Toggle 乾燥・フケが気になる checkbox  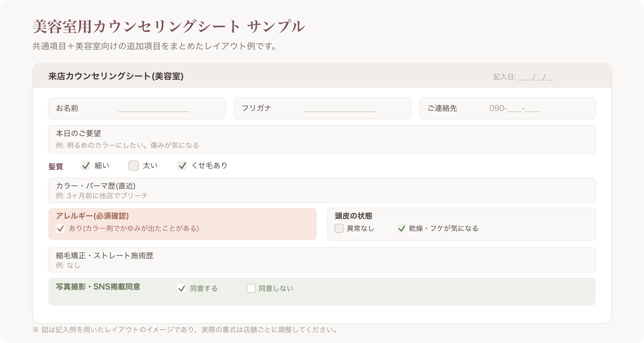[x=401, y=228]
